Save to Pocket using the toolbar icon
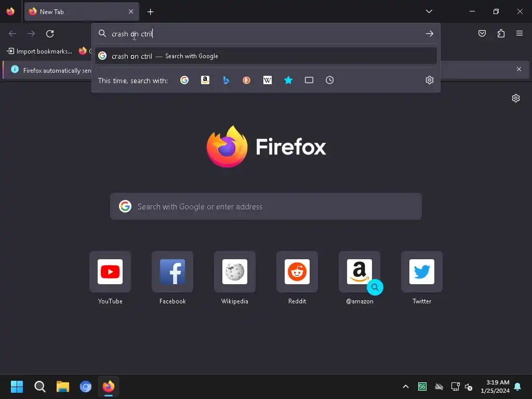The image size is (532, 399). (x=482, y=33)
